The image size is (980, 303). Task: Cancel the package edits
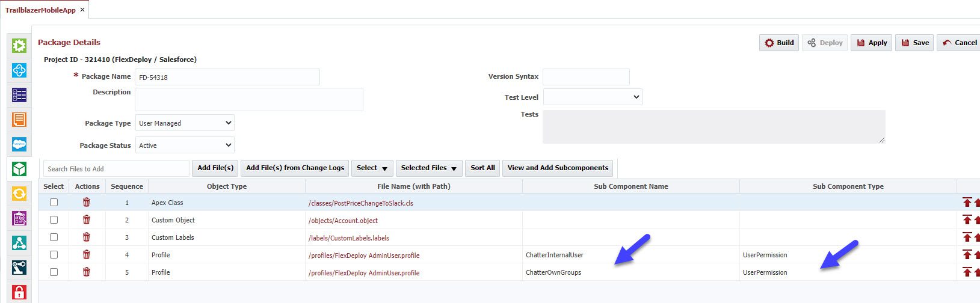(x=959, y=43)
